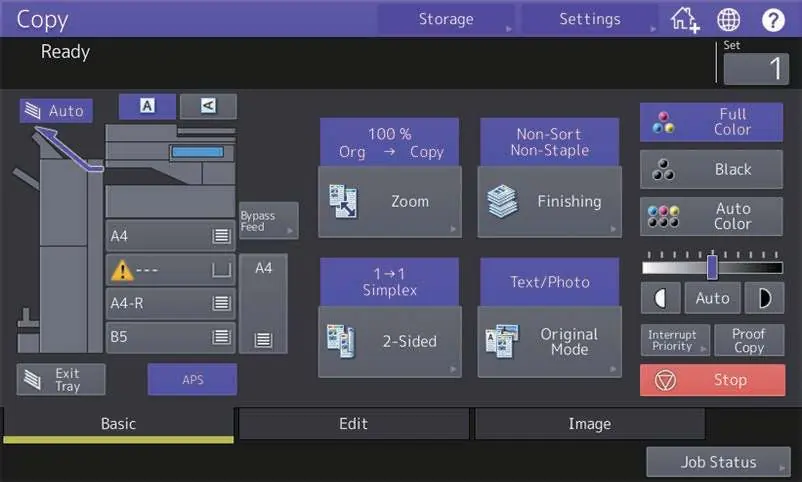
Task: Darken density with the right half-circle icon
Action: [x=764, y=298]
